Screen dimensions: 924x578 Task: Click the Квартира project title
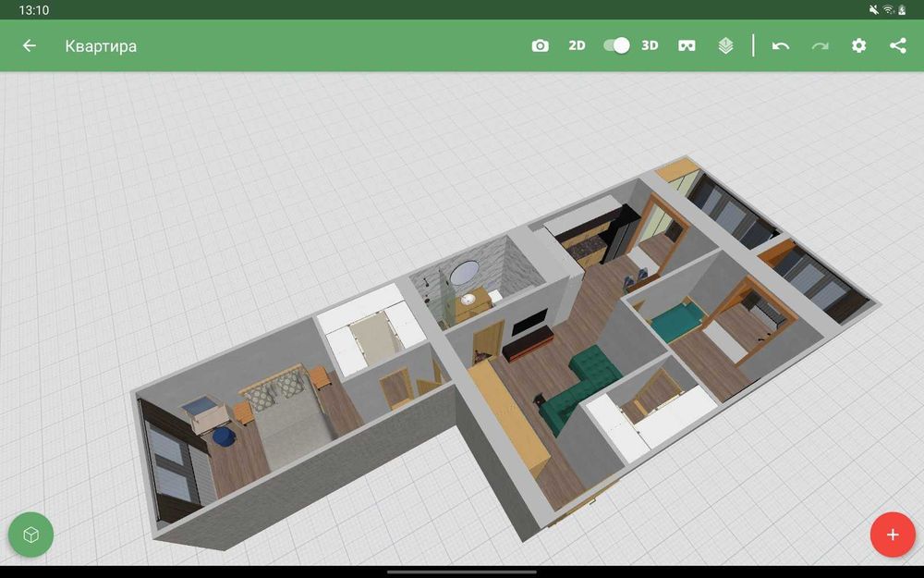pyautogui.click(x=101, y=46)
